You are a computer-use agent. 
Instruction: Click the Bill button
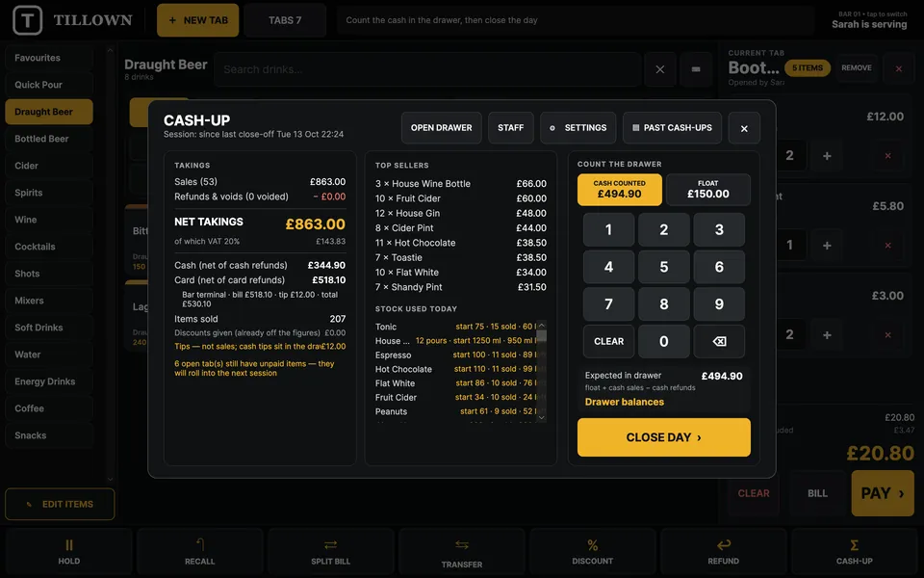(817, 493)
